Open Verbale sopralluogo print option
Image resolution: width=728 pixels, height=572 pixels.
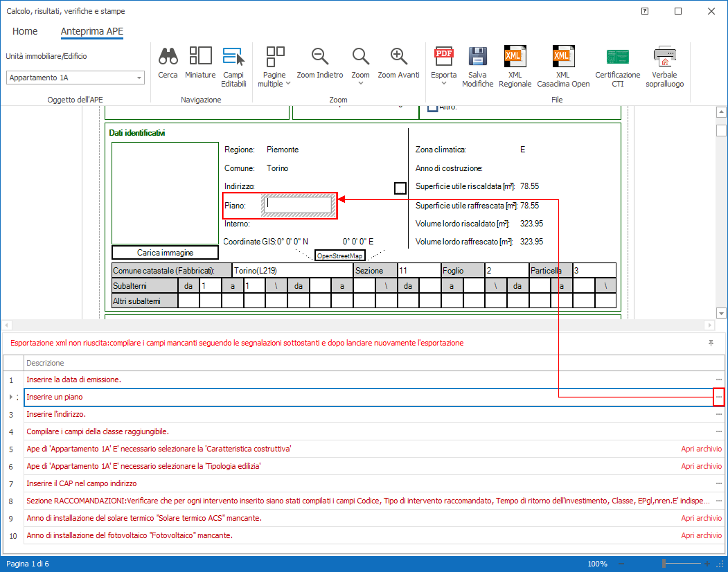665,57
